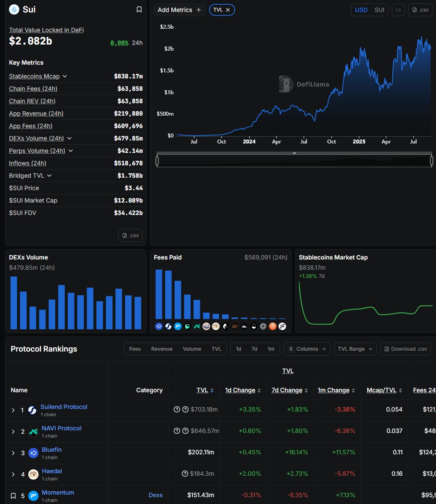Download chart data as .csv
The height and width of the screenshot is (504, 436).
(420, 10)
